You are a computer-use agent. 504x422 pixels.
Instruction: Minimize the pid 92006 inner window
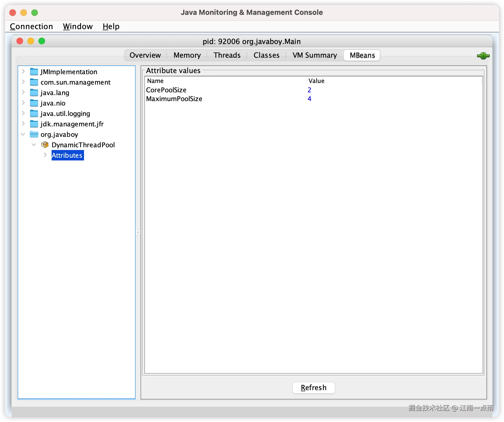pyautogui.click(x=31, y=41)
